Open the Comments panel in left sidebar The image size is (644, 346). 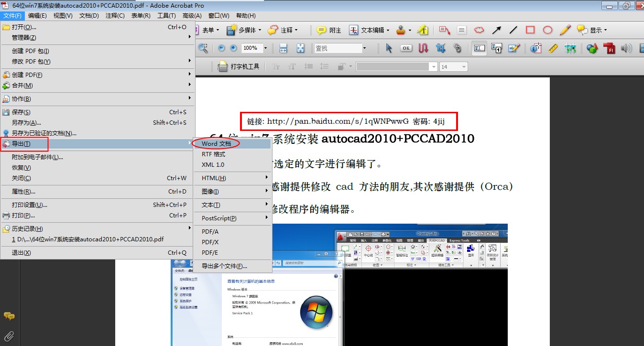click(9, 316)
